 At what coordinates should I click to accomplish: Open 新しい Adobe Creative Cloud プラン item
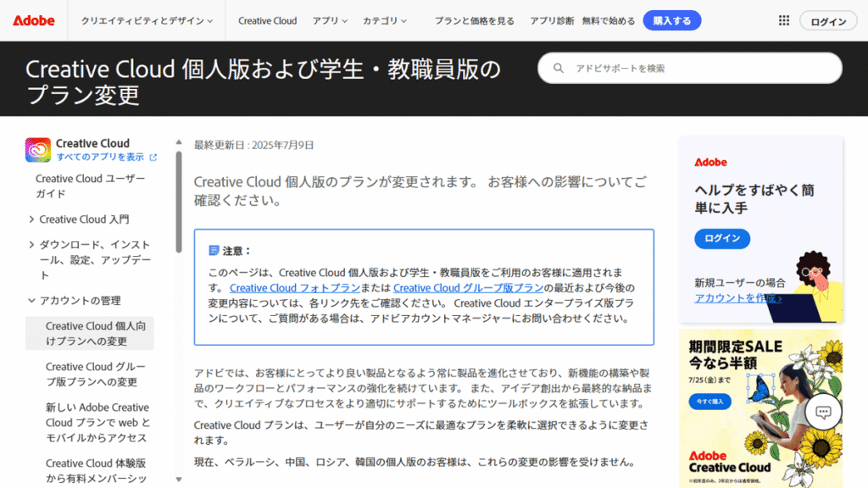98,423
